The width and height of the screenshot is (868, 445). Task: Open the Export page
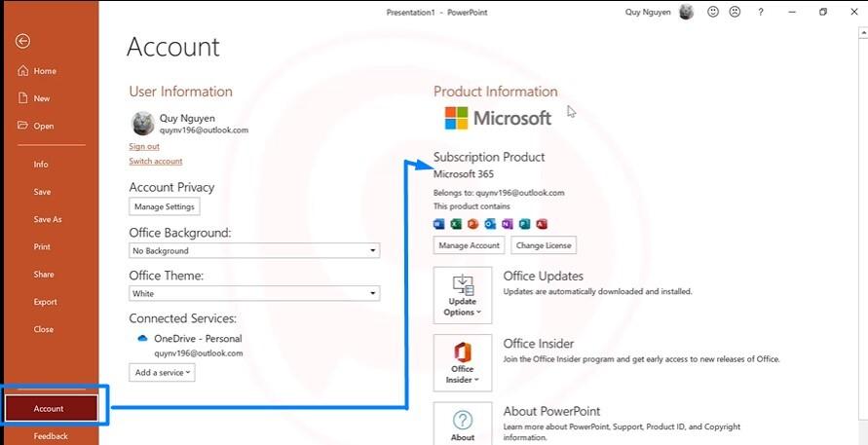[46, 302]
